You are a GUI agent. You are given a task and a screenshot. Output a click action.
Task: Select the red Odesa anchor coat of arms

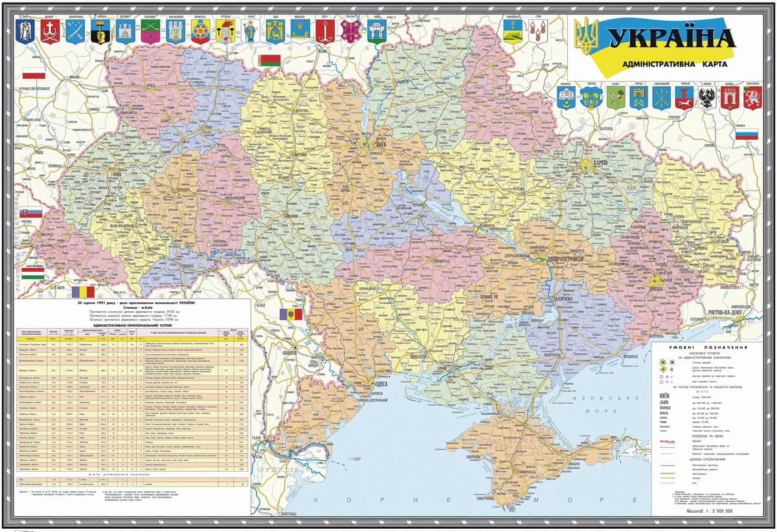pyautogui.click(x=326, y=29)
